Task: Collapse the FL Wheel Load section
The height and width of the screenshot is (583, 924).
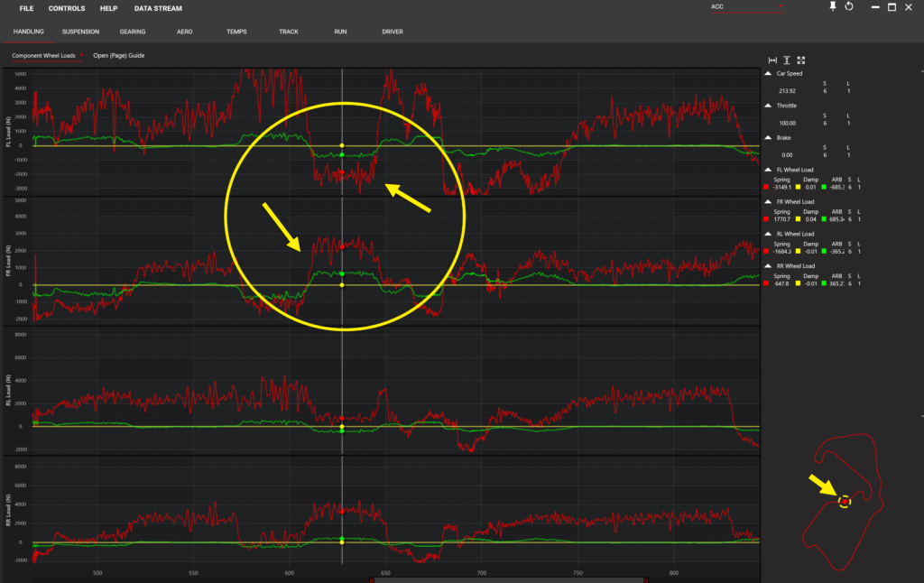Action: tap(768, 170)
